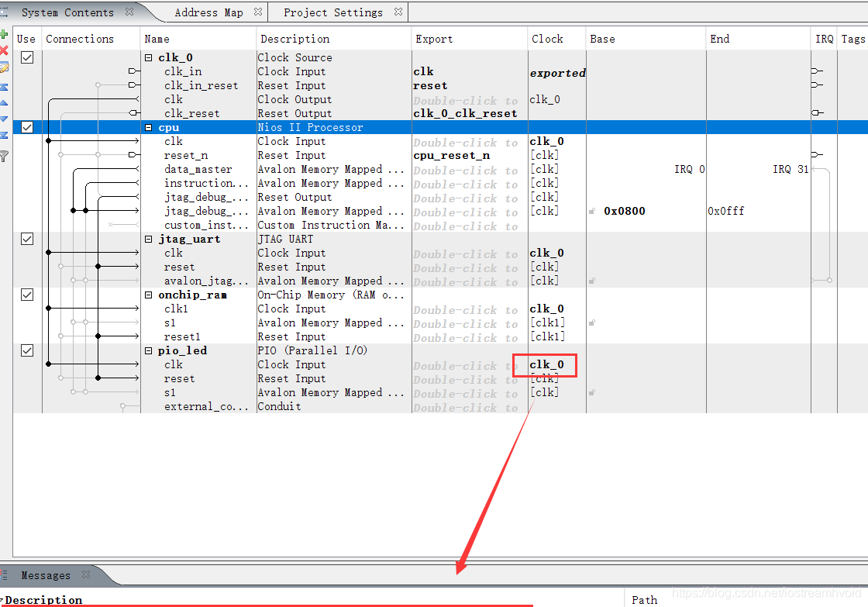
Task: Click the red X remove-component icon
Action: click(x=3, y=51)
